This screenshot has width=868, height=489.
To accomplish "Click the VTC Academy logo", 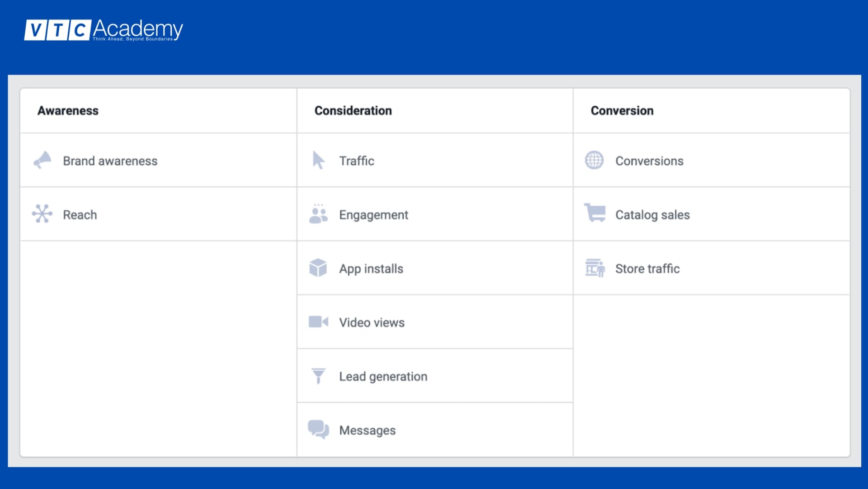I will [x=104, y=30].
